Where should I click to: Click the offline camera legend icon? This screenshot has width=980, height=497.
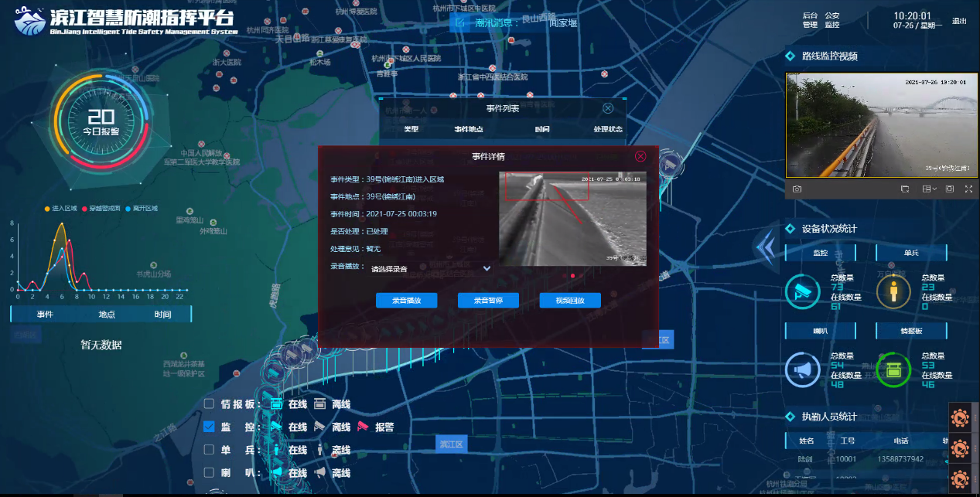pos(320,427)
